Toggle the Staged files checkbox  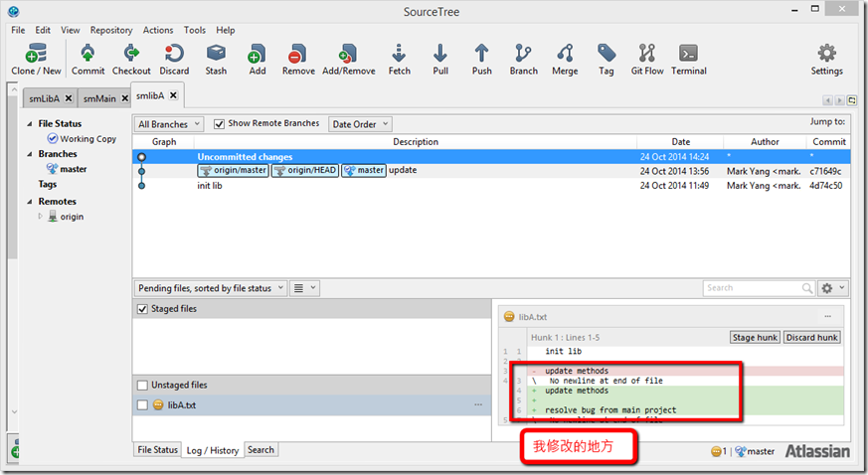(142, 309)
